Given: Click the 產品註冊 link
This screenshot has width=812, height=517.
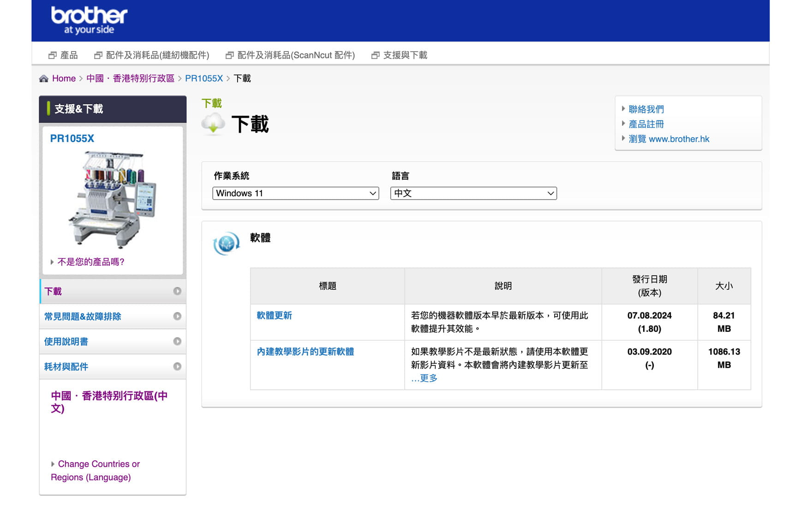Looking at the screenshot, I should [x=646, y=124].
